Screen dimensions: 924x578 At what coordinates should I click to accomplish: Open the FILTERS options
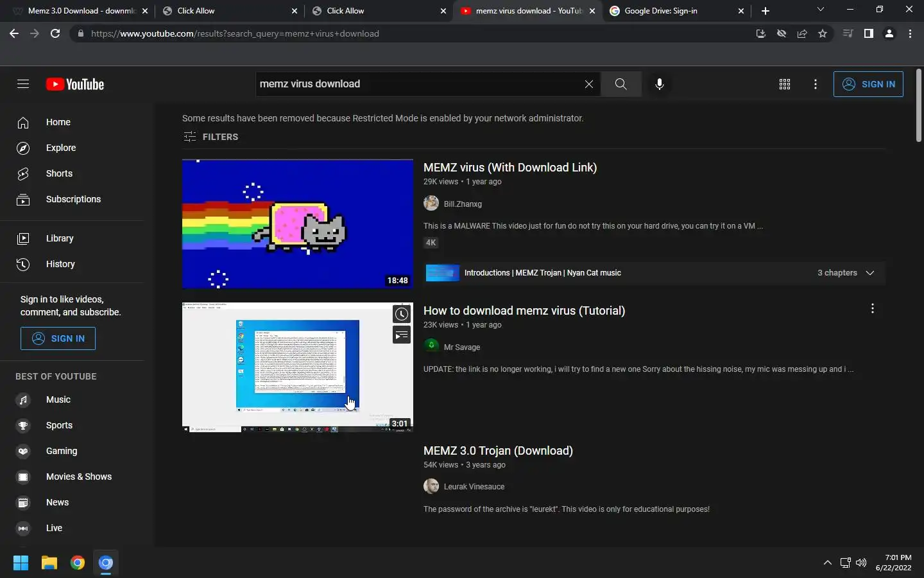point(210,137)
